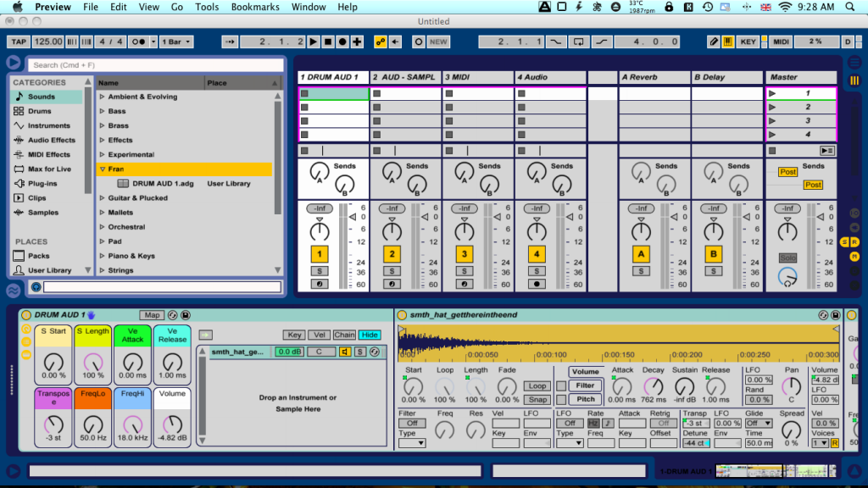Viewport: 868px width, 488px height.
Task: Click the browser show/hide triangle
Action: point(14,63)
